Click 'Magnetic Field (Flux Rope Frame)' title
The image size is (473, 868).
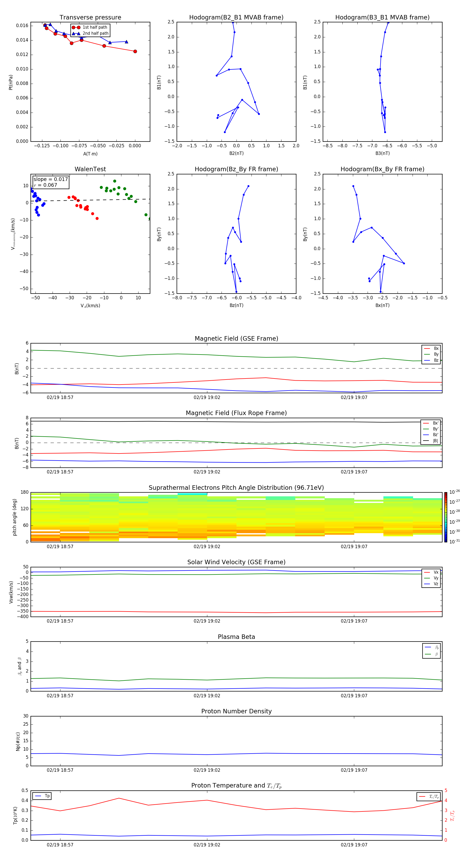[x=236, y=413]
